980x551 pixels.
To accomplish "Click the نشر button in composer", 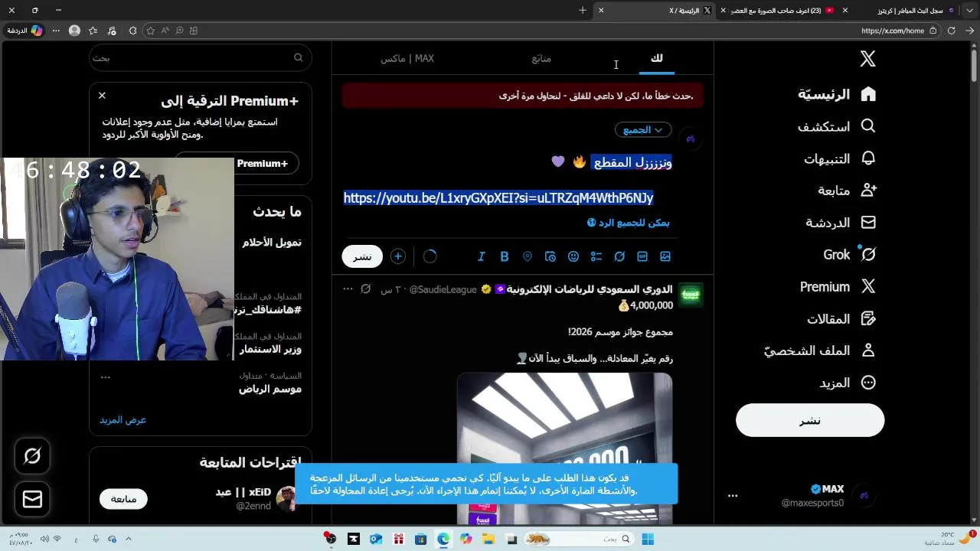I will click(x=362, y=256).
